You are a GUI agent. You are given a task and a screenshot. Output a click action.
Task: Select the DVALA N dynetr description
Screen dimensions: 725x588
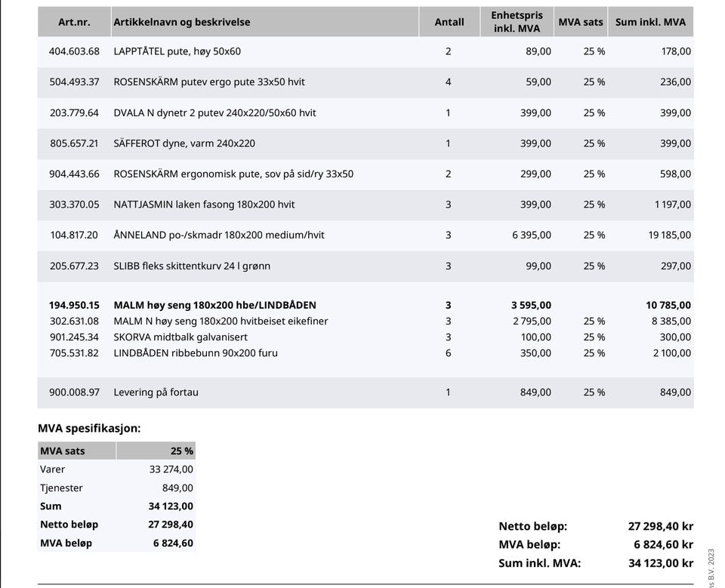(214, 112)
